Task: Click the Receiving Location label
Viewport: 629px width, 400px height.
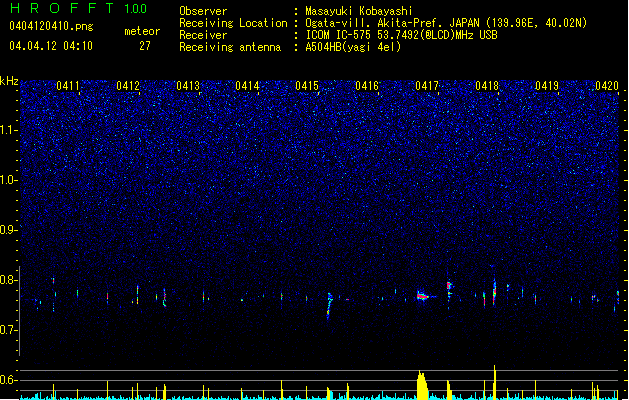Action: coord(233,23)
